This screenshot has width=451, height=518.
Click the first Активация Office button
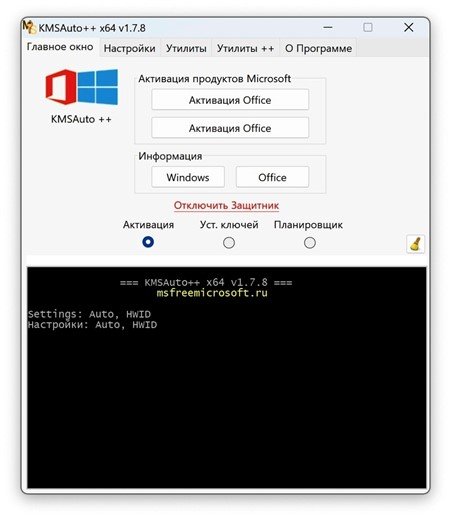230,100
